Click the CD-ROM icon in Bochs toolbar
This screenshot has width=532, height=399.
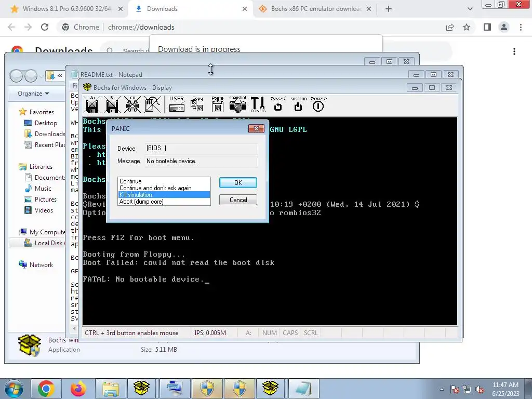[132, 104]
